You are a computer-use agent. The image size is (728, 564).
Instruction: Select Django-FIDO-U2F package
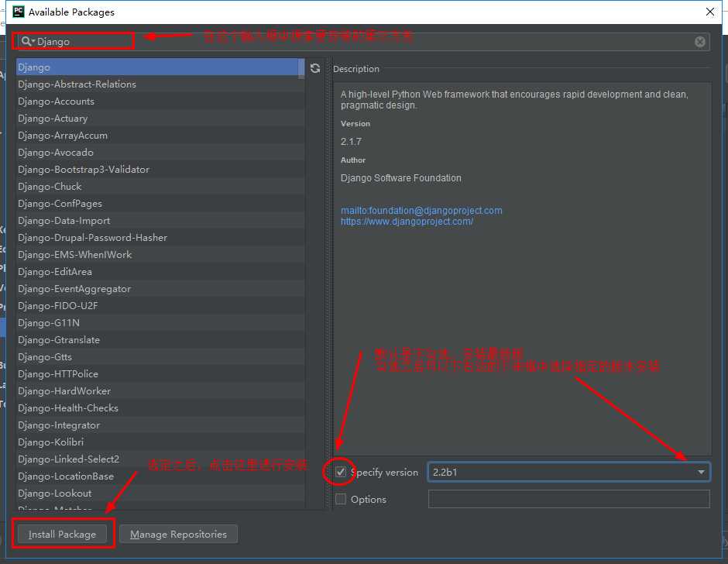tap(160, 306)
